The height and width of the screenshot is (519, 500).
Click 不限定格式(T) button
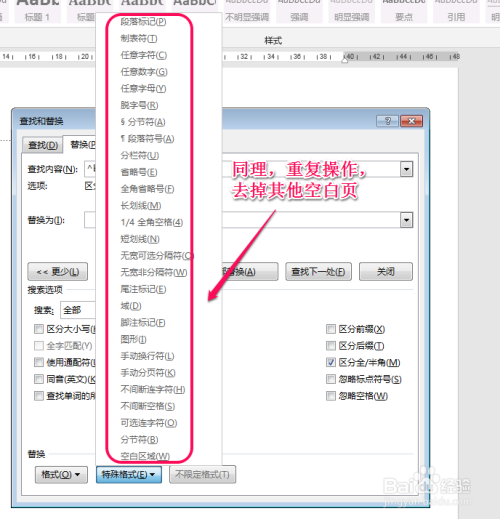pyautogui.click(x=202, y=474)
